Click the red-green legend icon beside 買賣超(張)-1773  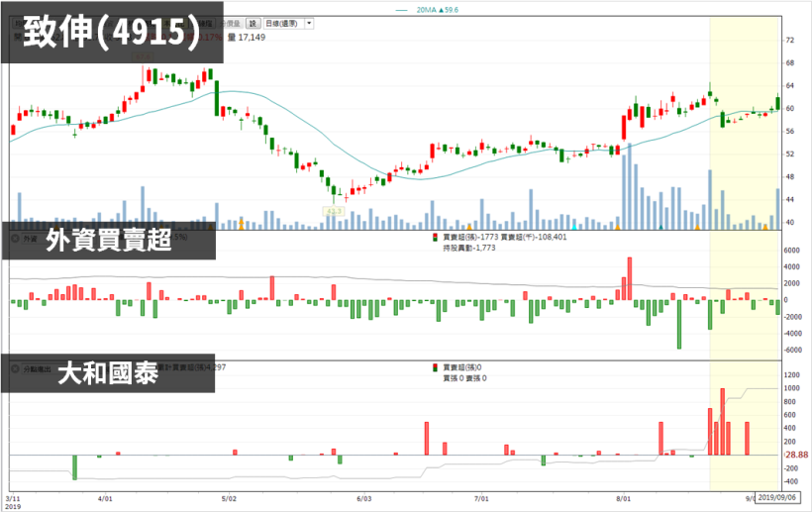435,238
